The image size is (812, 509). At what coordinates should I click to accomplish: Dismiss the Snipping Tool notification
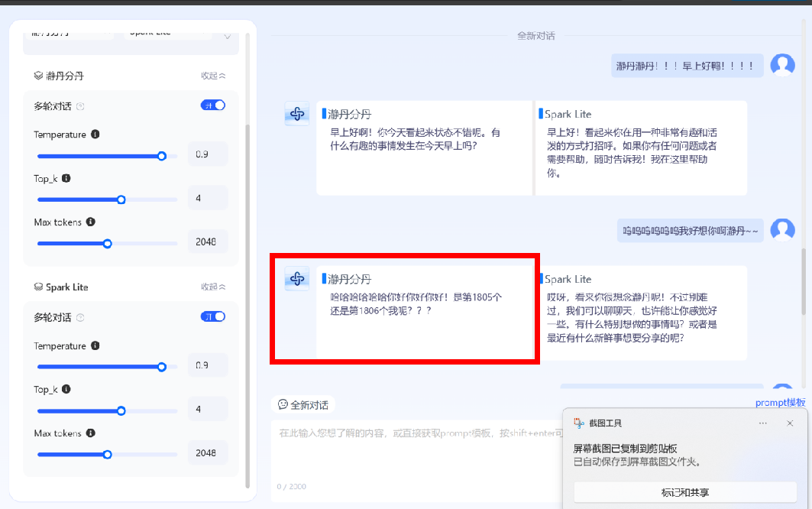[790, 423]
